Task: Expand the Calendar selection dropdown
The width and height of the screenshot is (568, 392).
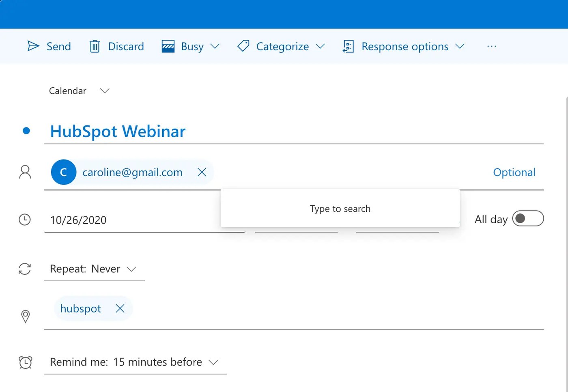Action: click(104, 90)
